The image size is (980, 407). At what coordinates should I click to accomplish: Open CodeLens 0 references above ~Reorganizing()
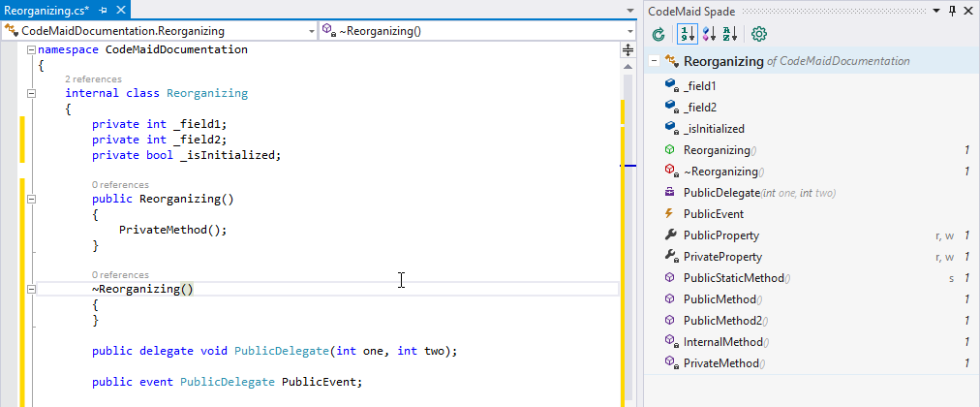[121, 275]
